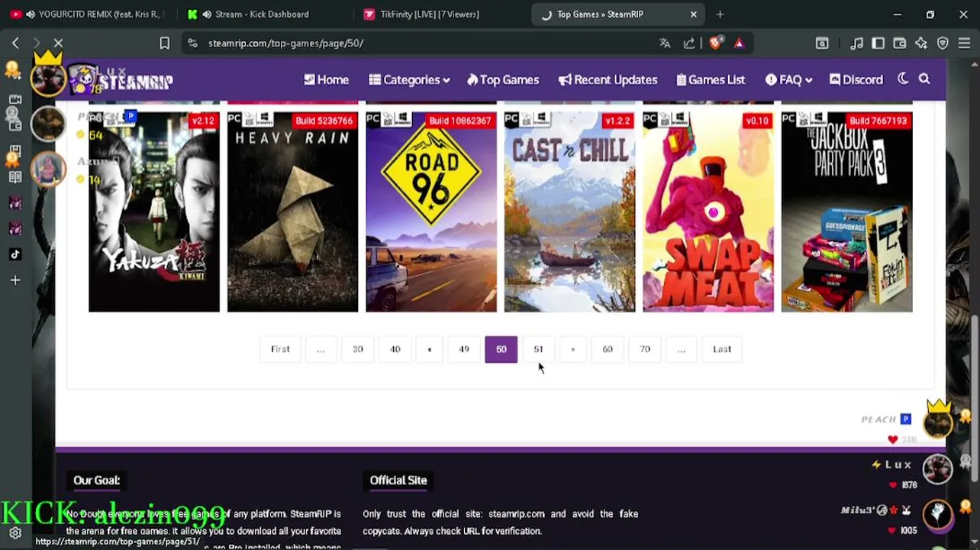980x550 pixels.
Task: Open the Leo AI sparkle icon
Action: click(921, 44)
